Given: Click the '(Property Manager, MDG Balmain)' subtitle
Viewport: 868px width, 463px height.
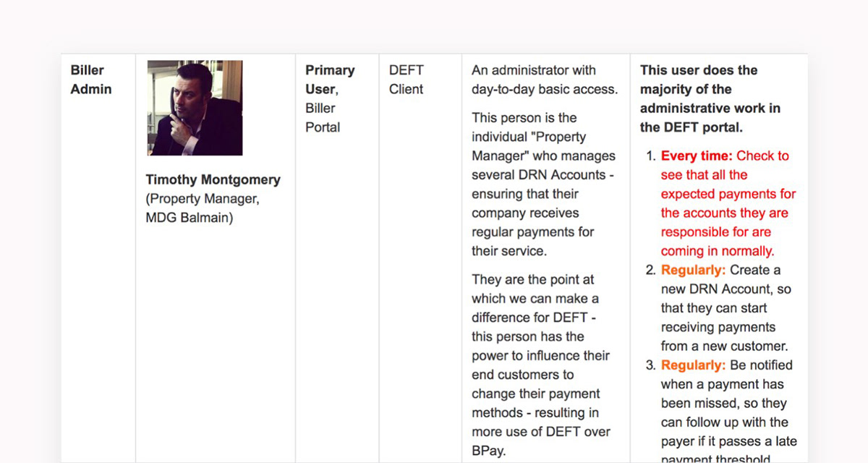Looking at the screenshot, I should coord(203,208).
